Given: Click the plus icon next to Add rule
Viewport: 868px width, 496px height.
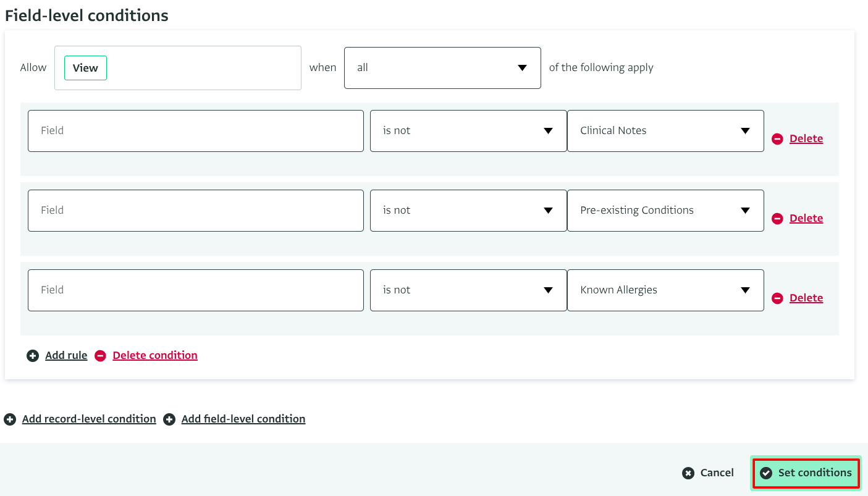Looking at the screenshot, I should tap(33, 356).
